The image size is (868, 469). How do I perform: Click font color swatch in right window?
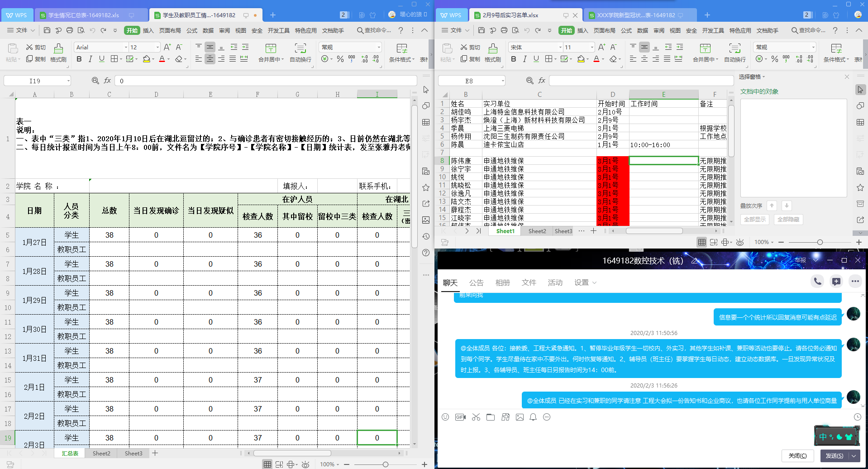pyautogui.click(x=596, y=59)
